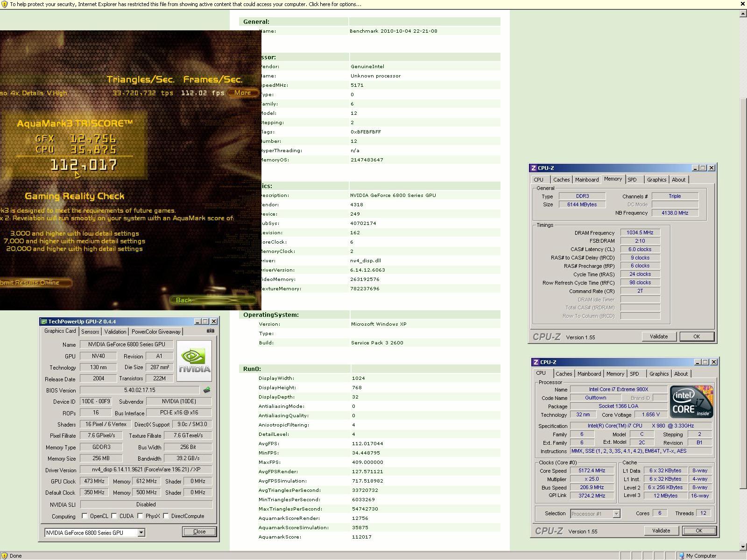
Task: Click the AquamarkScore value 112017 in results
Action: [362, 537]
